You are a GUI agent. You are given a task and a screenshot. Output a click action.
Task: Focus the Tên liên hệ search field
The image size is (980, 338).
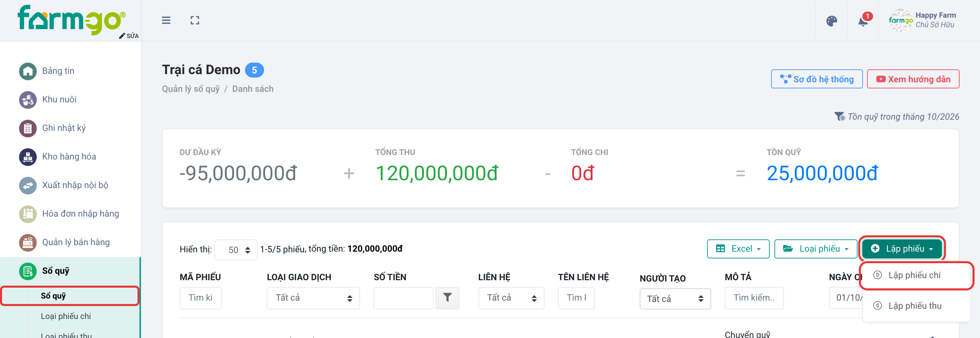576,298
